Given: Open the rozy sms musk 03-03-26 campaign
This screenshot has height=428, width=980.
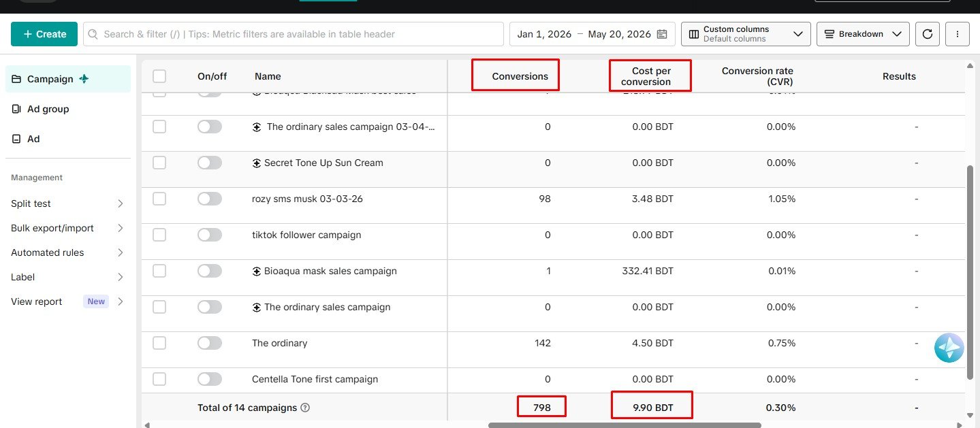Looking at the screenshot, I should click(x=307, y=199).
